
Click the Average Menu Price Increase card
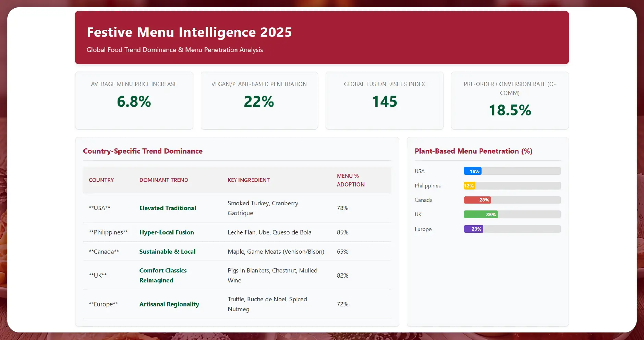134,100
